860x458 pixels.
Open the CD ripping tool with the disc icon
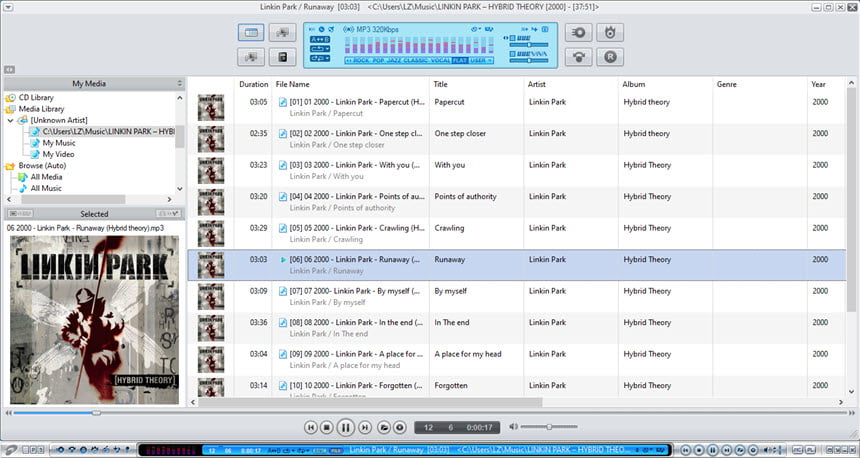(579, 32)
